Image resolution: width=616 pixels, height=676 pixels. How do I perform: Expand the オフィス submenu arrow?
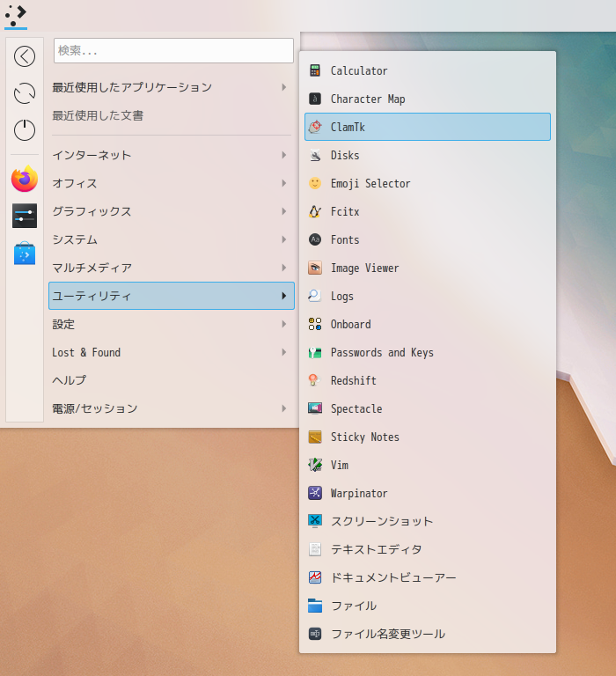point(284,183)
